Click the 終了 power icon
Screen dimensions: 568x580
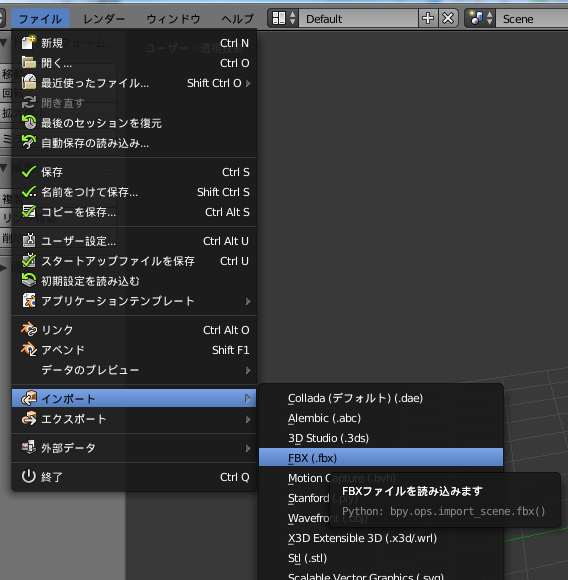click(x=28, y=477)
